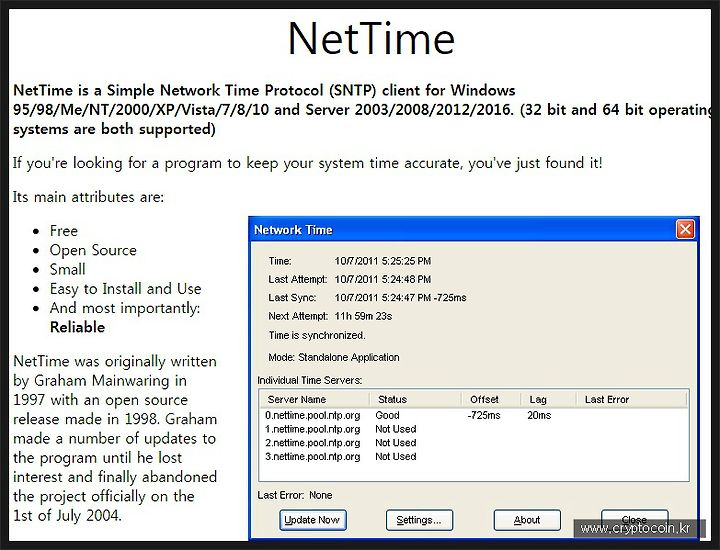Click the -725ms offset cell
Viewport: 720px width, 550px height.
[484, 415]
